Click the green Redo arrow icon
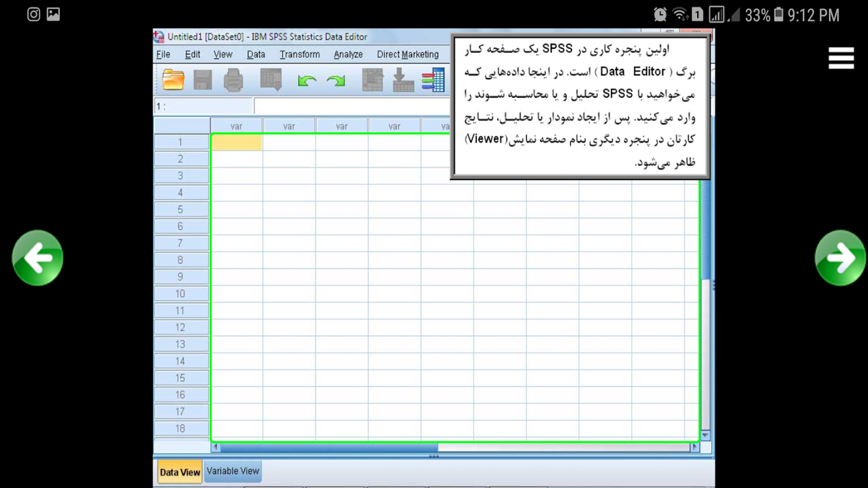Screen dimensions: 868x488 pos(336,81)
